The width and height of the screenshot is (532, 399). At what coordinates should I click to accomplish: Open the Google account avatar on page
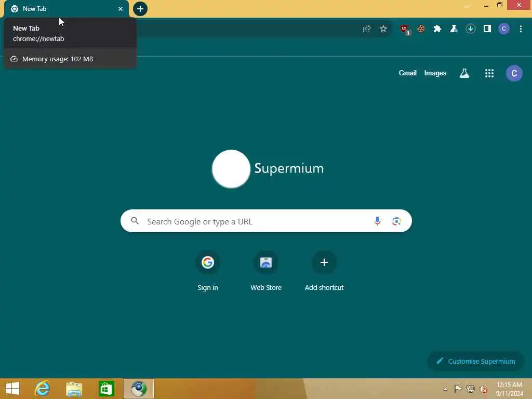coord(514,73)
